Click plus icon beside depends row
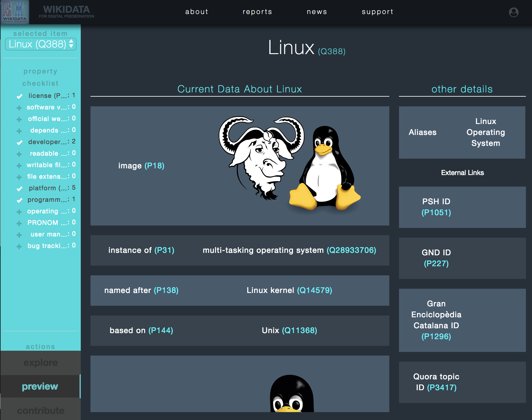Image resolution: width=532 pixels, height=420 pixels. [19, 131]
